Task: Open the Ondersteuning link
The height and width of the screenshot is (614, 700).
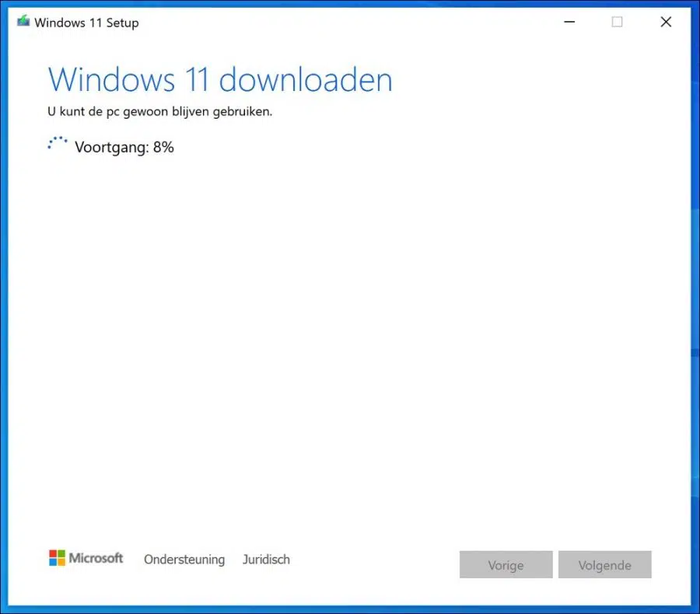Action: click(x=184, y=560)
